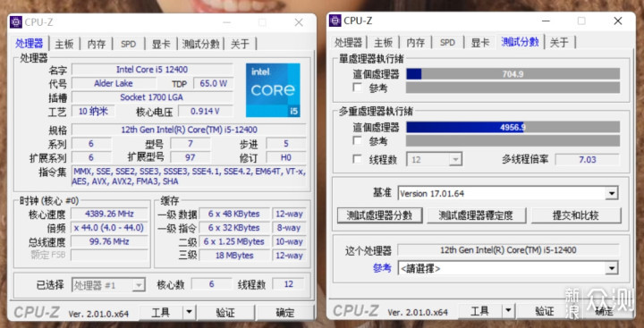Switch to 处理器 tab in right window
Image resolution: width=644 pixels, height=328 pixels.
[348, 42]
